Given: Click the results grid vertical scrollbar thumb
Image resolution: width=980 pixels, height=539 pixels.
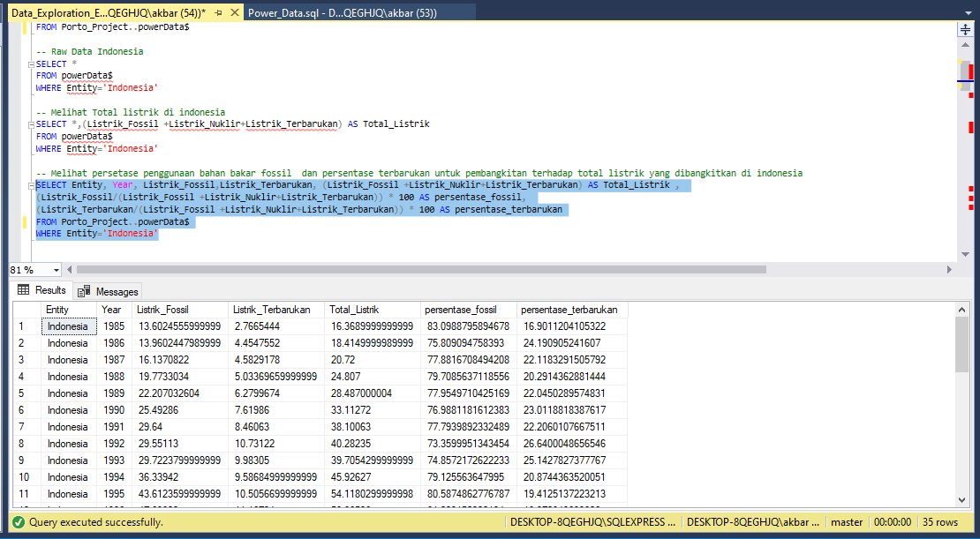Looking at the screenshot, I should (x=961, y=344).
